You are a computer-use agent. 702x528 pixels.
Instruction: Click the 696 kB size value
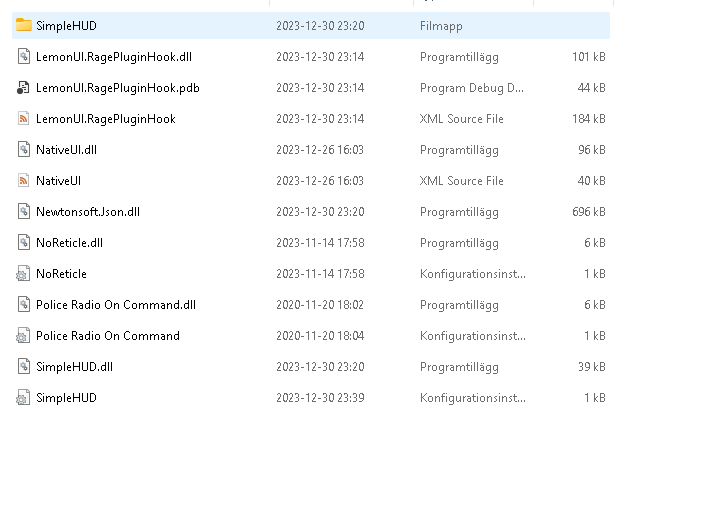tap(588, 212)
